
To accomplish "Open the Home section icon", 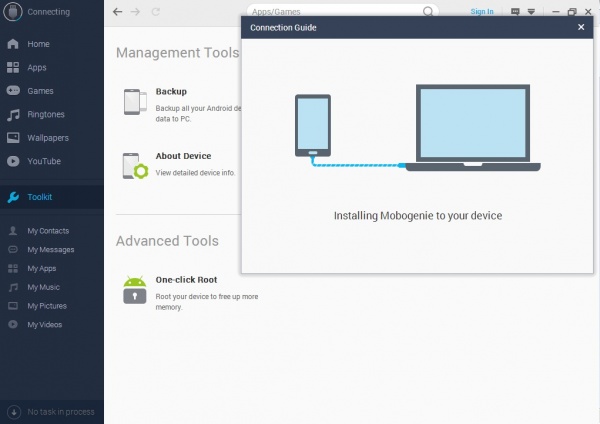I will click(x=13, y=44).
